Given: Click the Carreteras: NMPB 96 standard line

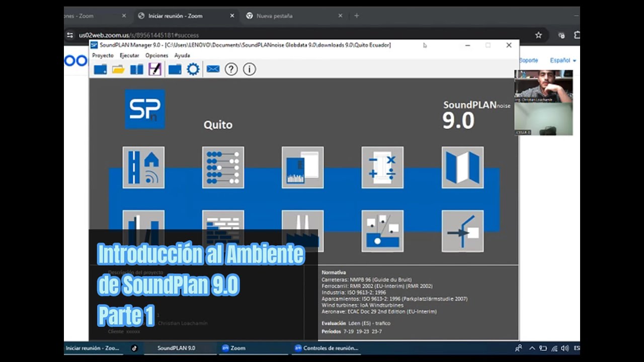Looking at the screenshot, I should pyautogui.click(x=367, y=280).
